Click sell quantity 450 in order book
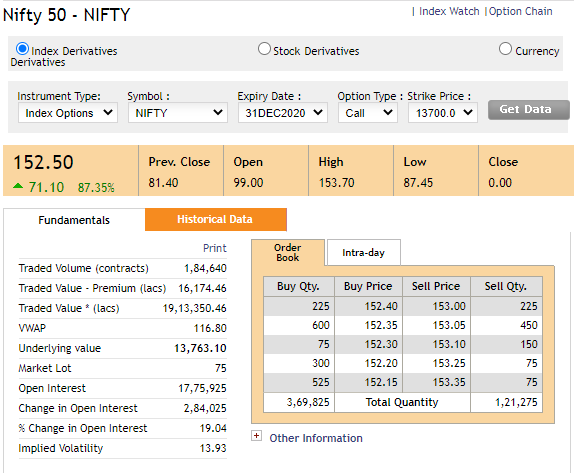The width and height of the screenshot is (576, 473). (529, 325)
